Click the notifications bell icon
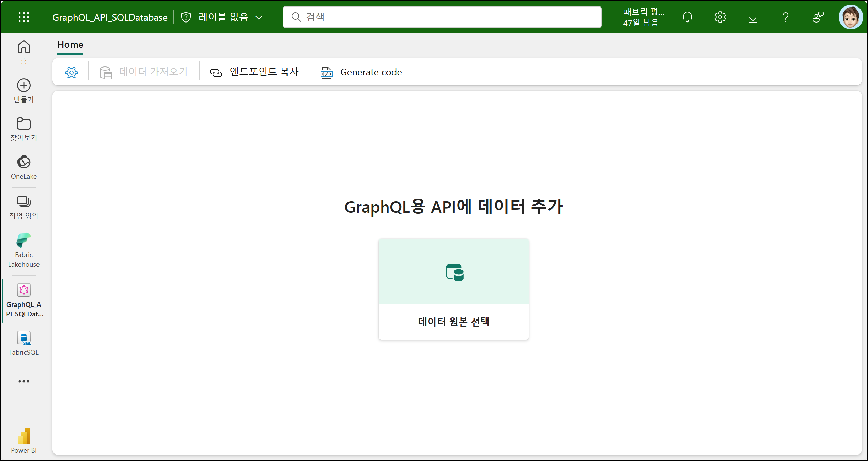 coord(687,17)
